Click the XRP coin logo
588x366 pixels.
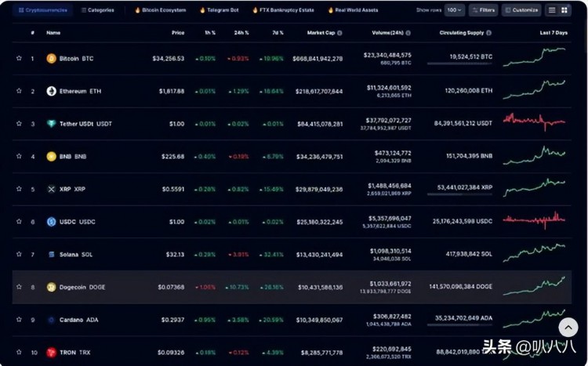[x=52, y=189]
